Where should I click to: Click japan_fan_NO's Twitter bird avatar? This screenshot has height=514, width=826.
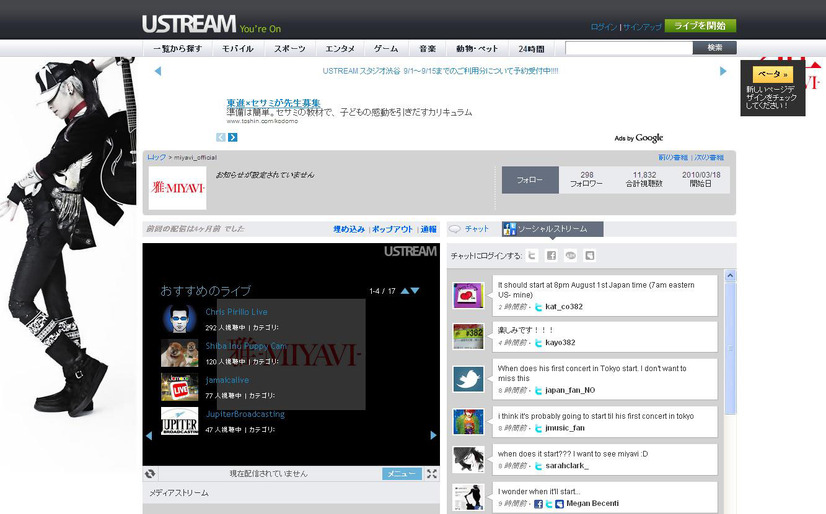point(468,379)
